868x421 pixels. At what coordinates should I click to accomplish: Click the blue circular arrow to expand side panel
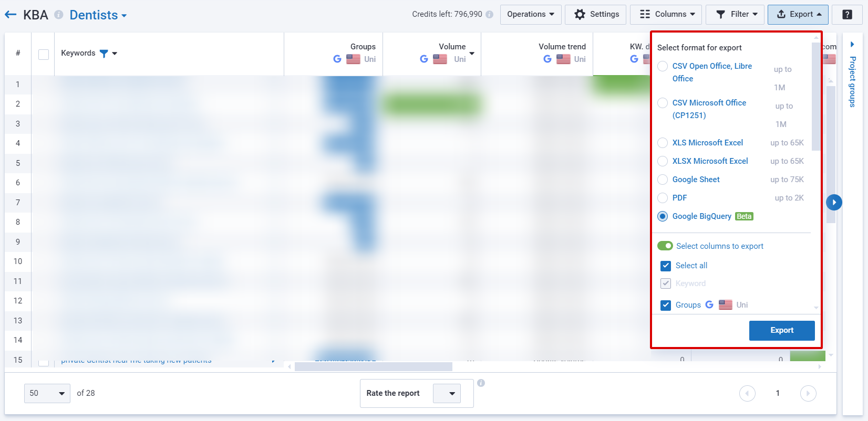834,202
